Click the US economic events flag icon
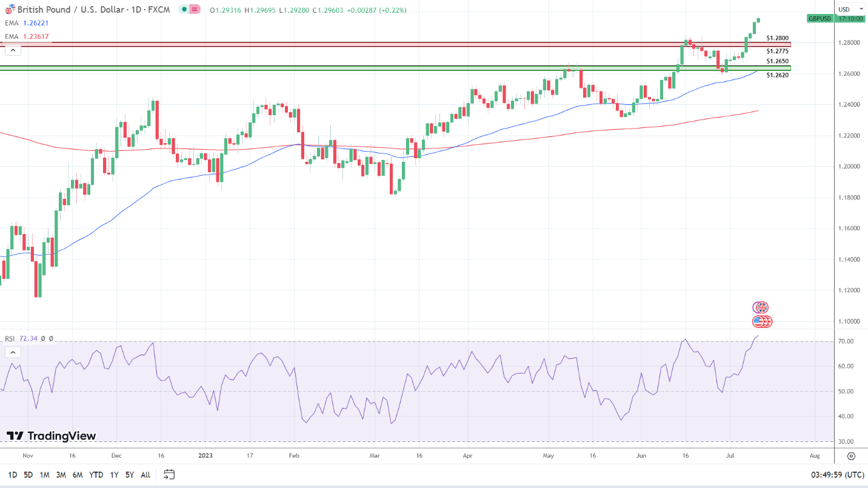The height and width of the screenshot is (488, 868). coord(758,322)
